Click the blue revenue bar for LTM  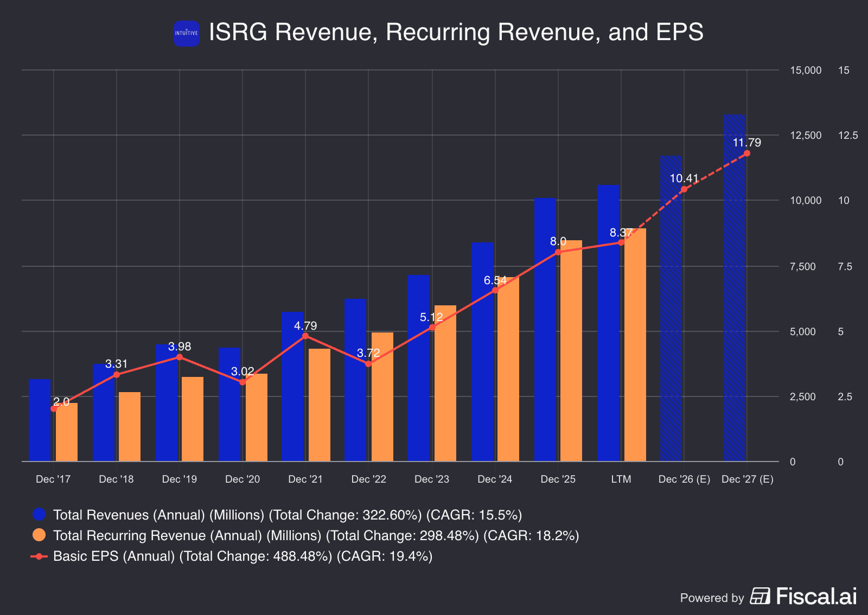tap(608, 323)
